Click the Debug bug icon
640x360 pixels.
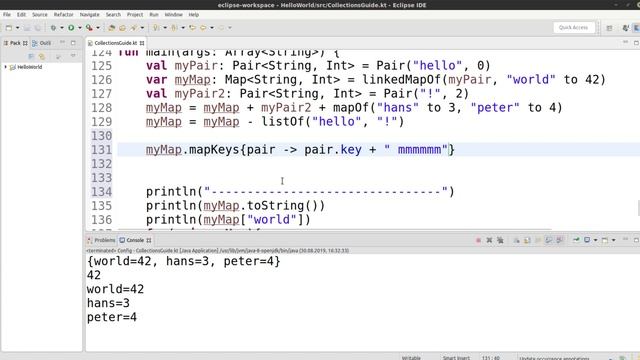coord(53,28)
